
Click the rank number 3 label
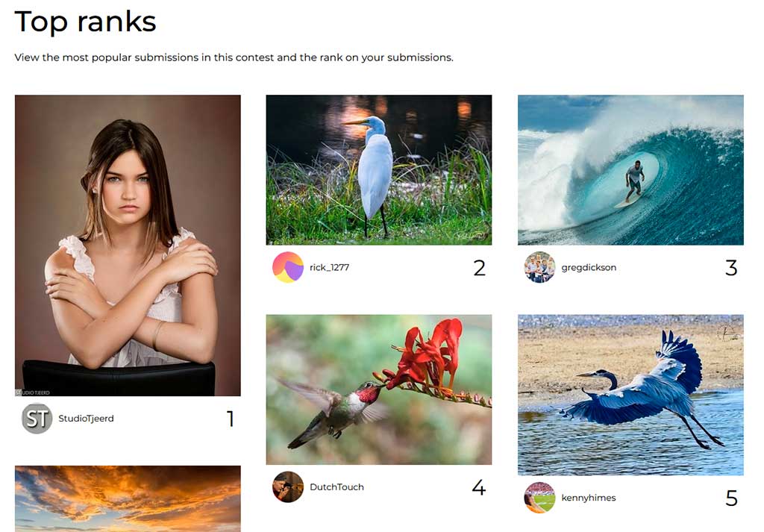click(x=731, y=268)
